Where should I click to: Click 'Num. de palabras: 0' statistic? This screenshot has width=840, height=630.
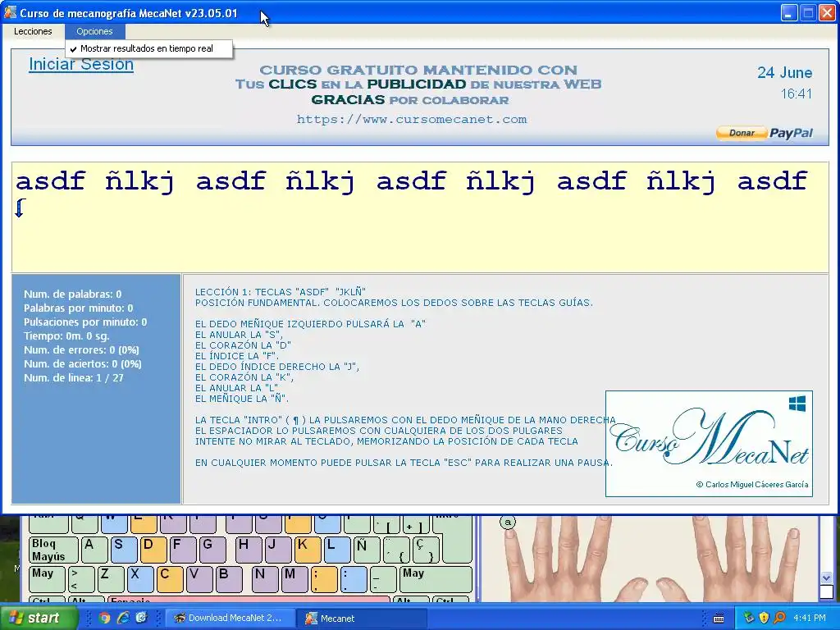click(x=72, y=294)
